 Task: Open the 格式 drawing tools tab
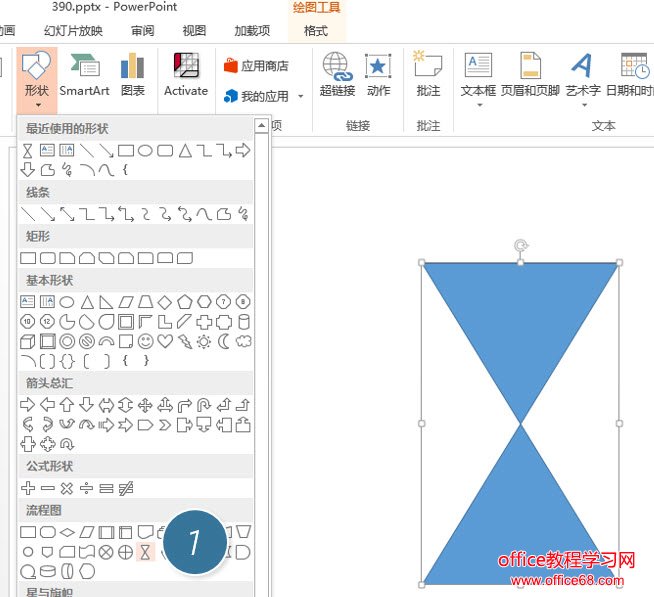(x=315, y=31)
